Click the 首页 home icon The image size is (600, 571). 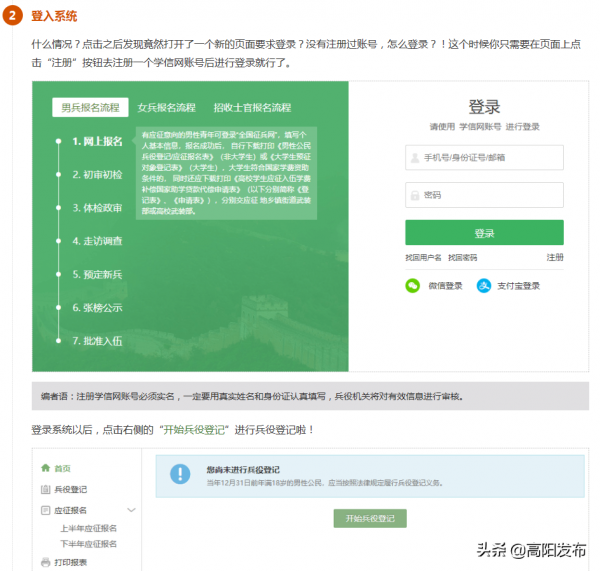tap(46, 468)
